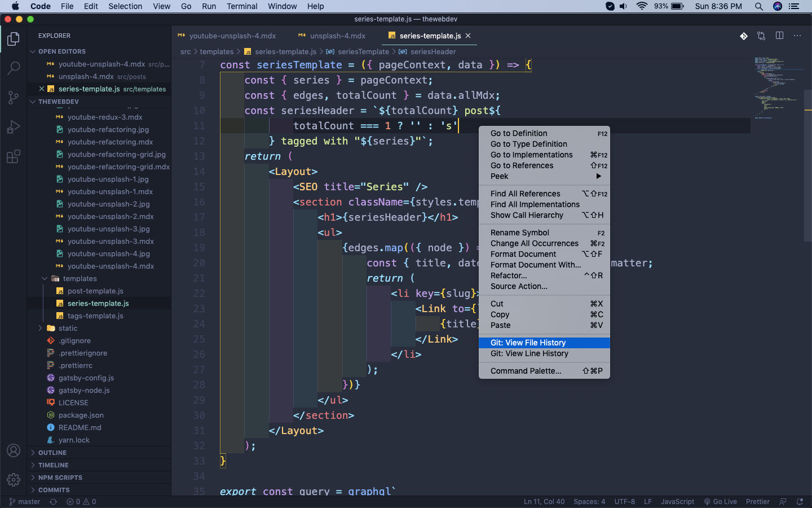Open the Search view in activity bar
Viewport: 812px width, 508px height.
coord(14,68)
